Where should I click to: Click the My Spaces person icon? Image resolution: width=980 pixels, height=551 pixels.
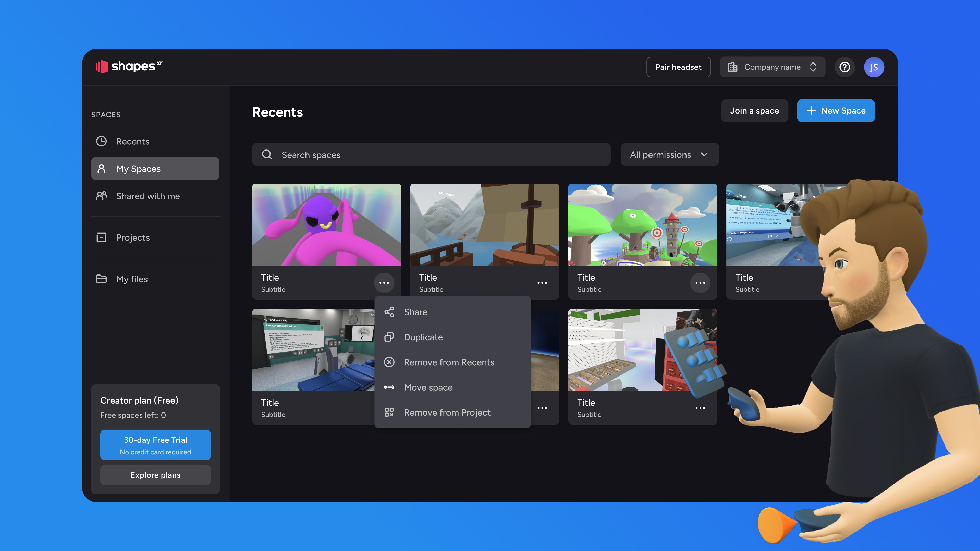[x=101, y=168]
